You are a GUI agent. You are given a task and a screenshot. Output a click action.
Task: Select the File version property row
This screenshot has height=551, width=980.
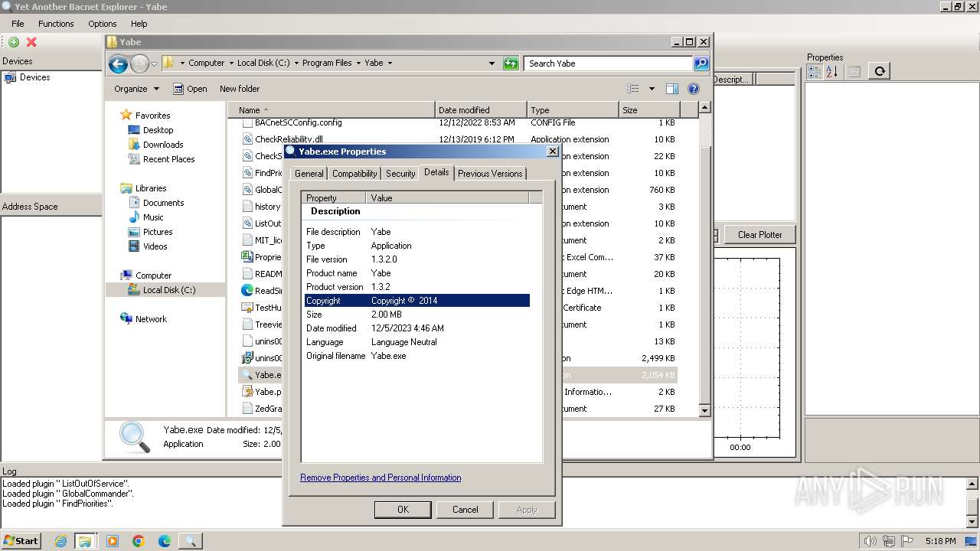(416, 259)
